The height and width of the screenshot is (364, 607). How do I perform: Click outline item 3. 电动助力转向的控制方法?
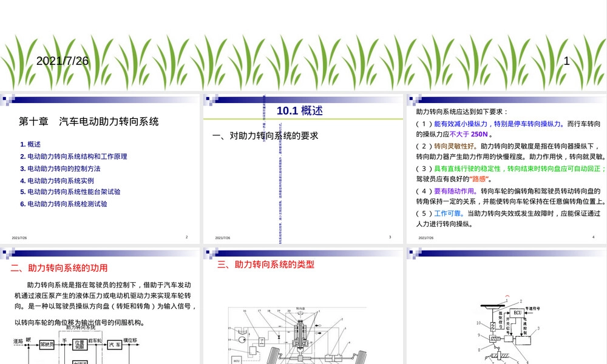60,169
